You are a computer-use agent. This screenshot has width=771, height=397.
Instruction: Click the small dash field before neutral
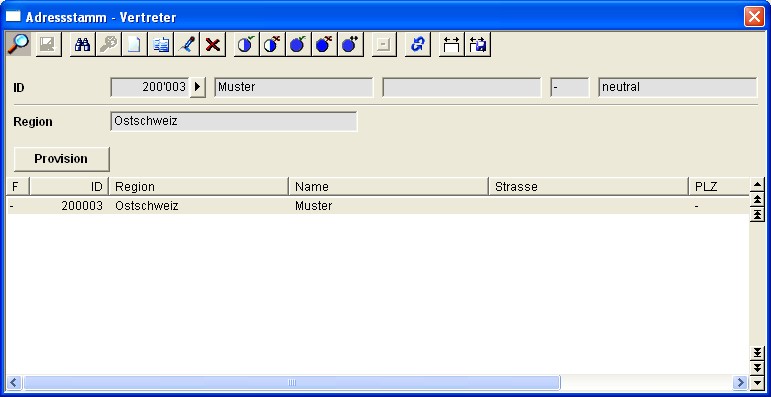pyautogui.click(x=570, y=88)
